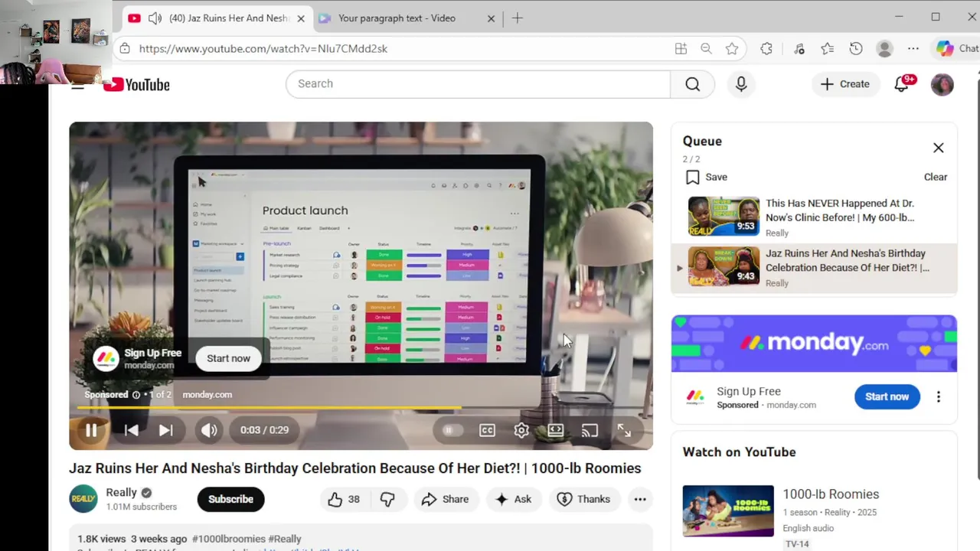Skip to next video in player
This screenshot has height=551, width=980.
point(165,430)
